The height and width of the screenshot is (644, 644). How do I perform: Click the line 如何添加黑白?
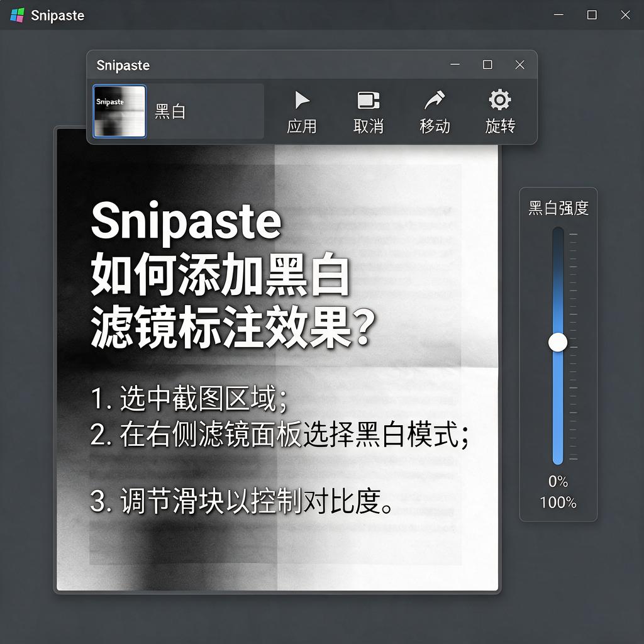click(x=220, y=274)
